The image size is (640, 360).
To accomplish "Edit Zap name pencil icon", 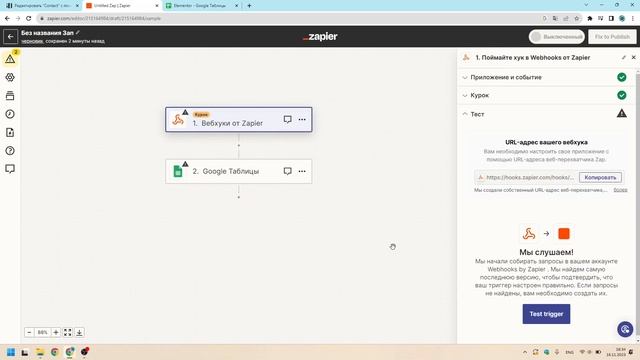I will pos(78,32).
